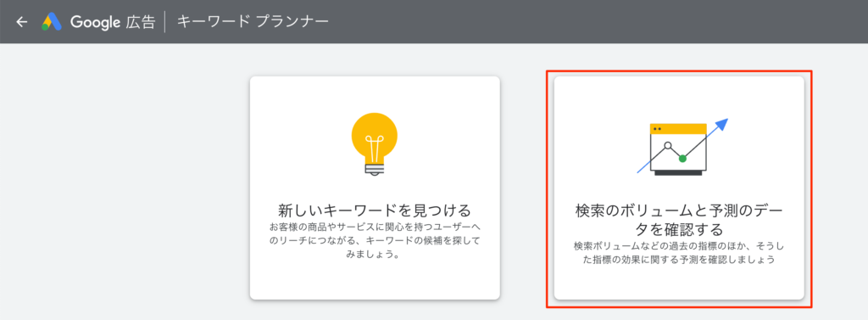The width and height of the screenshot is (868, 320).
Task: Click the back arrow in the header
Action: (x=21, y=22)
